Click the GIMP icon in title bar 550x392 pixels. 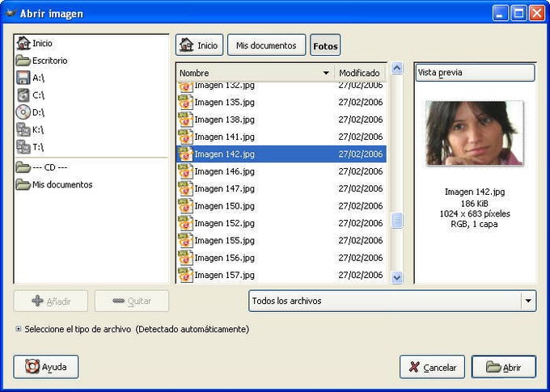click(x=11, y=13)
